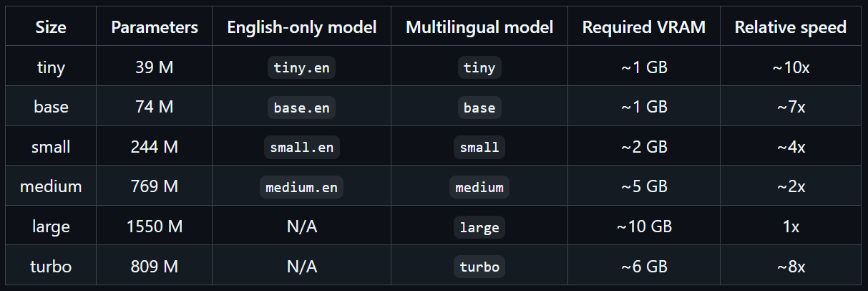This screenshot has width=868, height=291.
Task: Click the Multilingual model header
Action: pos(479,27)
